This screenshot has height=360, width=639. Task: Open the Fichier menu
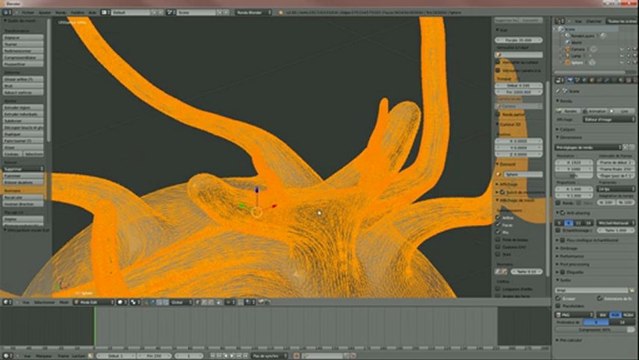click(x=28, y=13)
